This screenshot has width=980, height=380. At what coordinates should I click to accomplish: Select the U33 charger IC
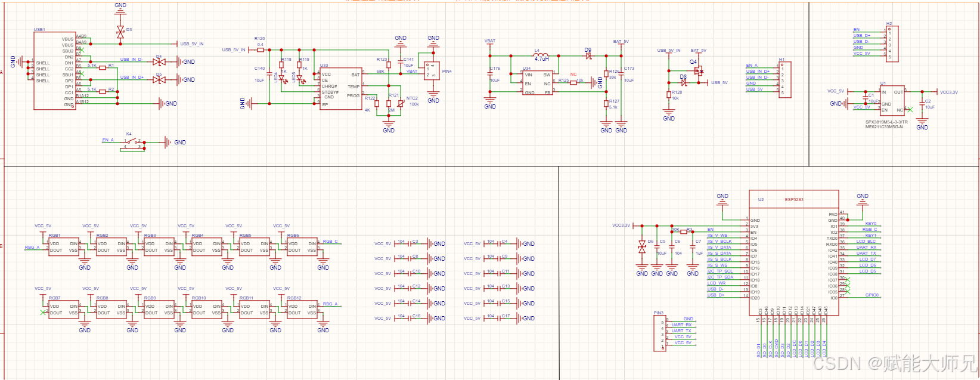point(341,88)
